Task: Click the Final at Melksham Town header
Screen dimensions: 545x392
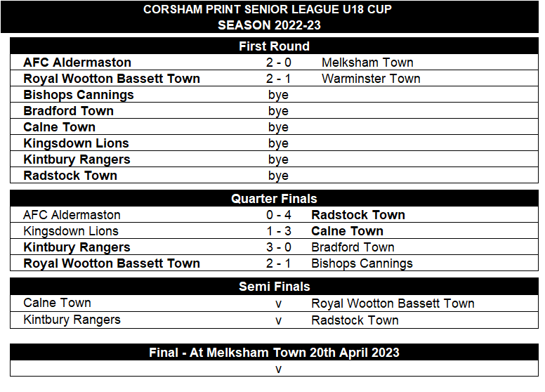Action: [x=274, y=353]
